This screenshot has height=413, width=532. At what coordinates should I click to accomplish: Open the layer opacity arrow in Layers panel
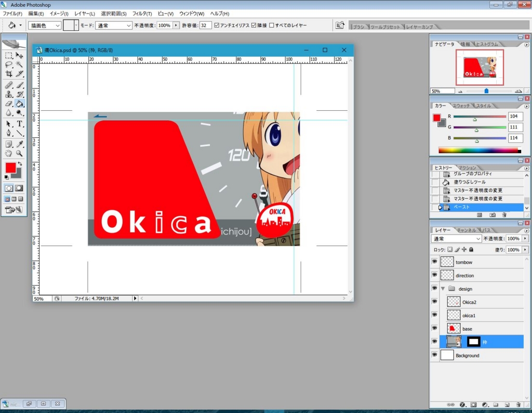(525, 239)
